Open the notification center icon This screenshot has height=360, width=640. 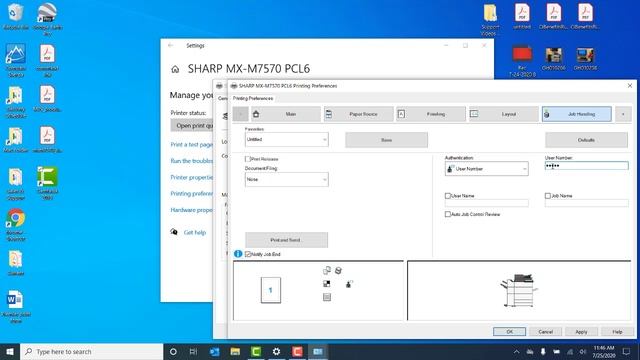pos(627,351)
